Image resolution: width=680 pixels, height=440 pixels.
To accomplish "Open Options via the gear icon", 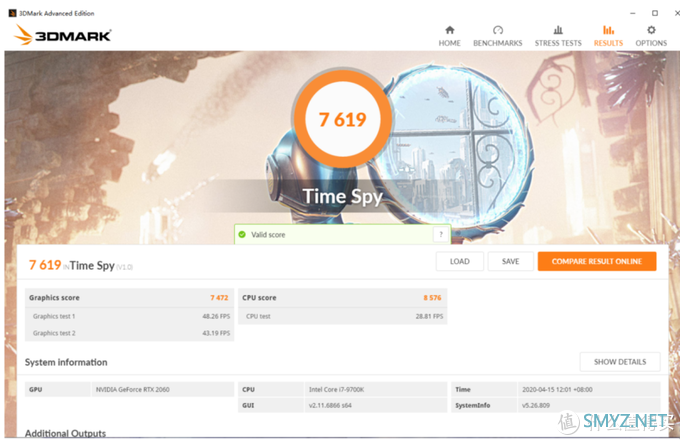I will click(x=651, y=30).
